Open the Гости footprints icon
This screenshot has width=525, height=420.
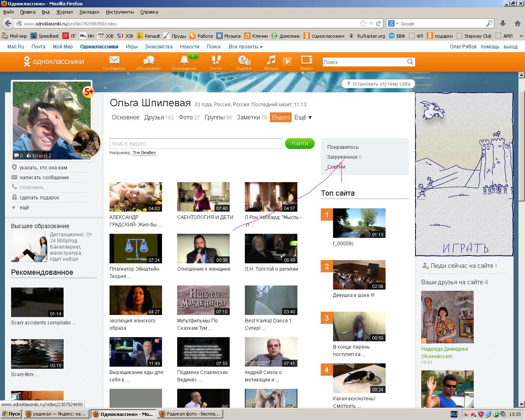click(x=216, y=62)
